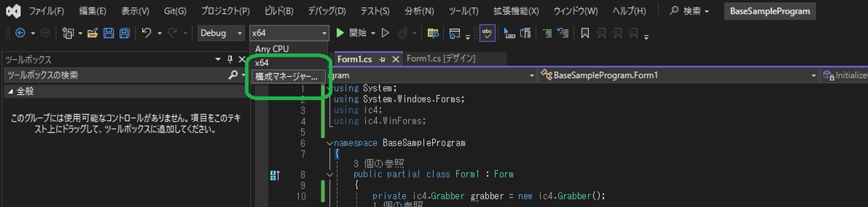Open the ウィンドウ(W) menu

pyautogui.click(x=575, y=11)
